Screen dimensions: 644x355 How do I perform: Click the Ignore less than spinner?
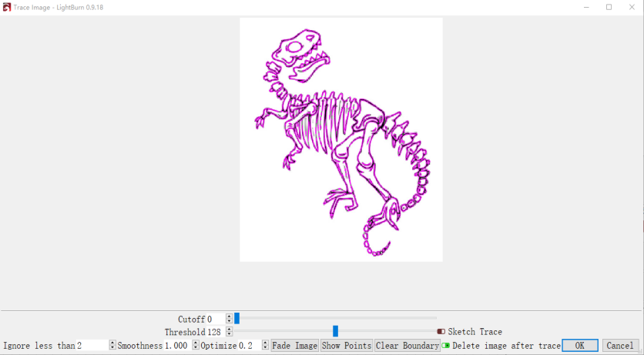112,346
